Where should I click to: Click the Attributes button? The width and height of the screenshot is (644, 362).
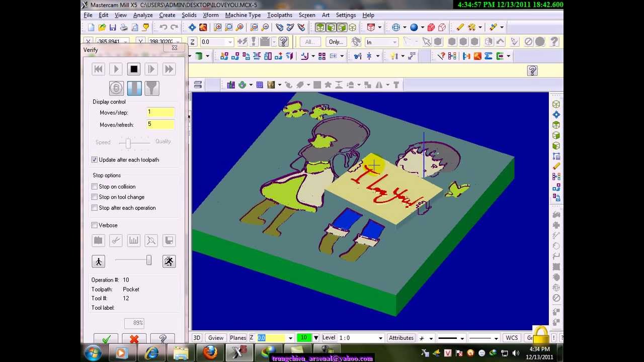tap(401, 338)
